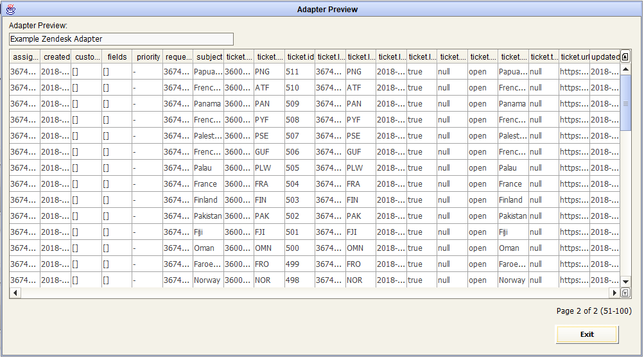Image resolution: width=644 pixels, height=358 pixels.
Task: Click the updated column header
Action: [605, 56]
